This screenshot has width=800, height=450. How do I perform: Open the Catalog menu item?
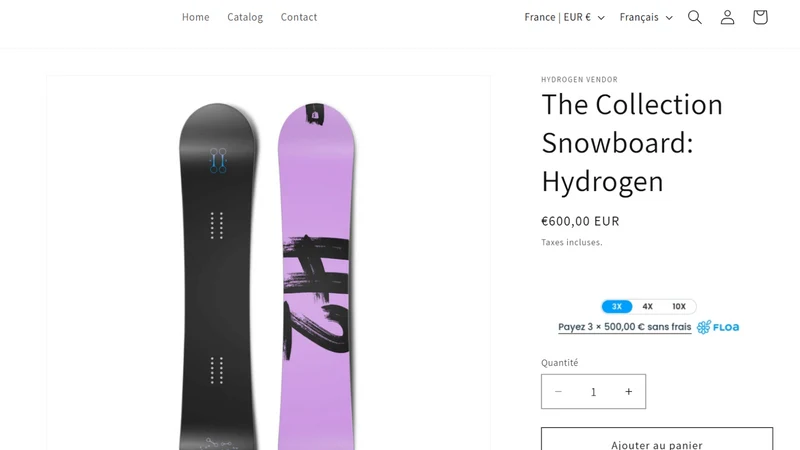[x=245, y=17]
